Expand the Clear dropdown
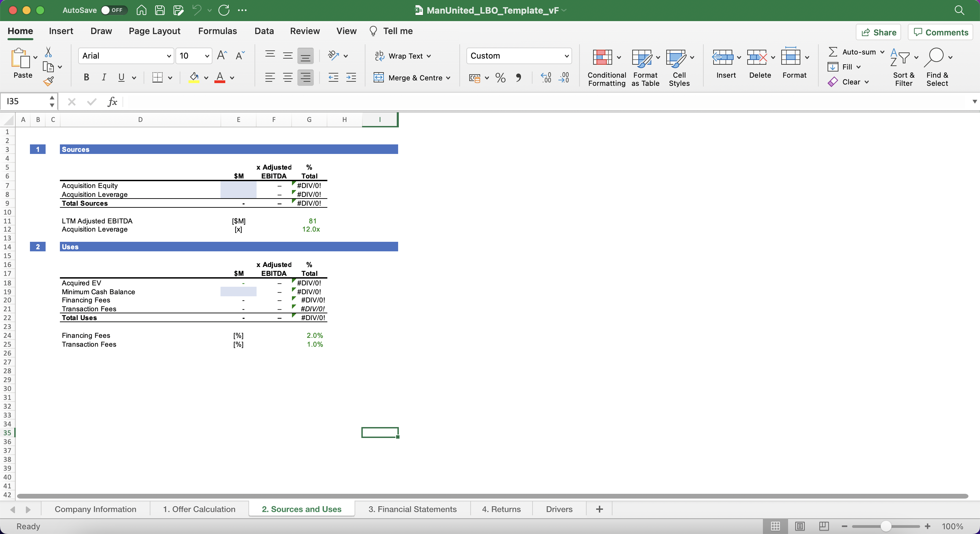 (x=867, y=82)
